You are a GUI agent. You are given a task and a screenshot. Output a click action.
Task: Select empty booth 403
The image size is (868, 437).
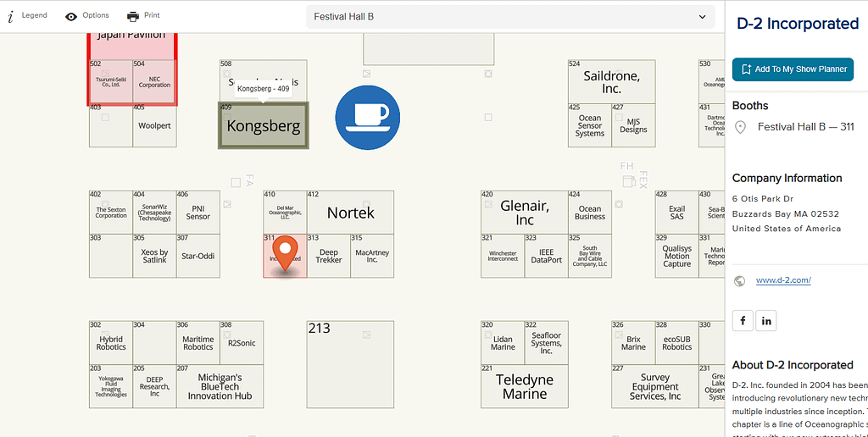point(111,125)
